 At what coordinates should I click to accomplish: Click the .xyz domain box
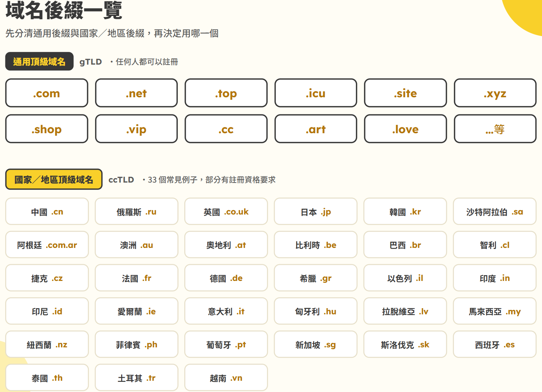495,93
